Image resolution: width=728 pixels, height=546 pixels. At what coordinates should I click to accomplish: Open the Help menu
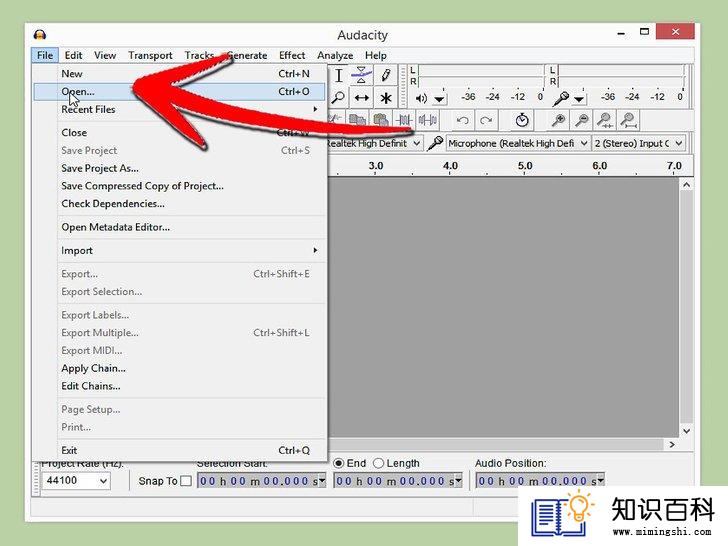click(376, 55)
